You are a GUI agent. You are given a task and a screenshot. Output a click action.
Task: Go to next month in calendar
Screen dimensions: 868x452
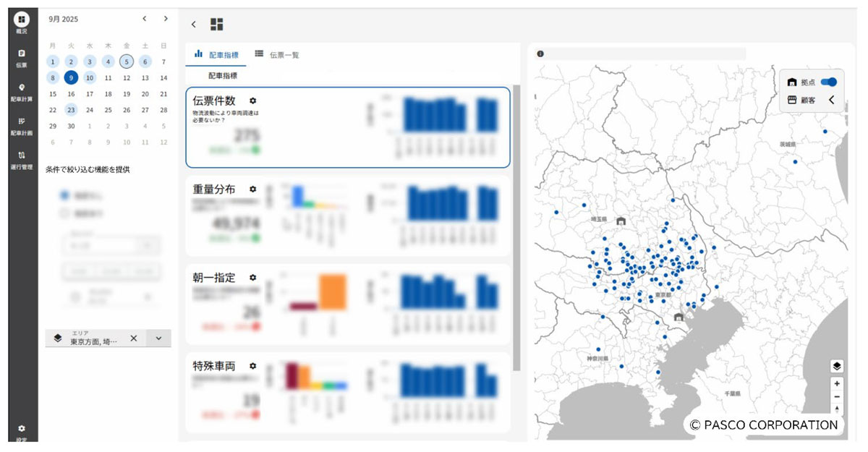click(166, 18)
